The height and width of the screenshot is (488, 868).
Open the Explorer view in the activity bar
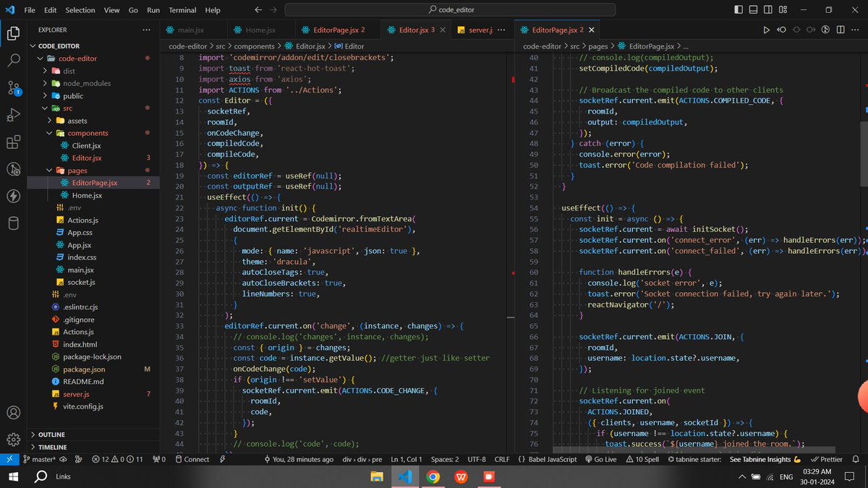[x=13, y=33]
